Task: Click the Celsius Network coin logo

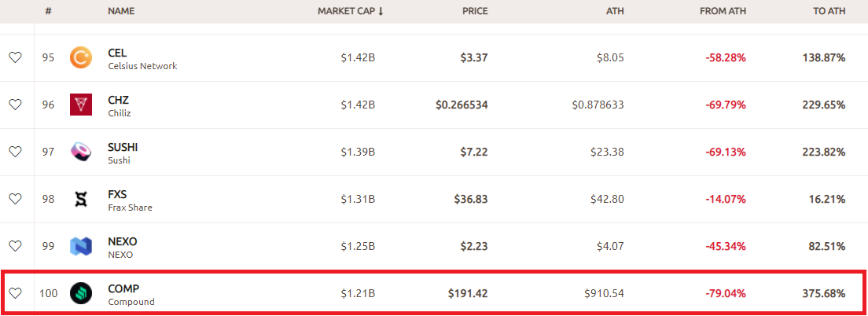Action: tap(81, 58)
